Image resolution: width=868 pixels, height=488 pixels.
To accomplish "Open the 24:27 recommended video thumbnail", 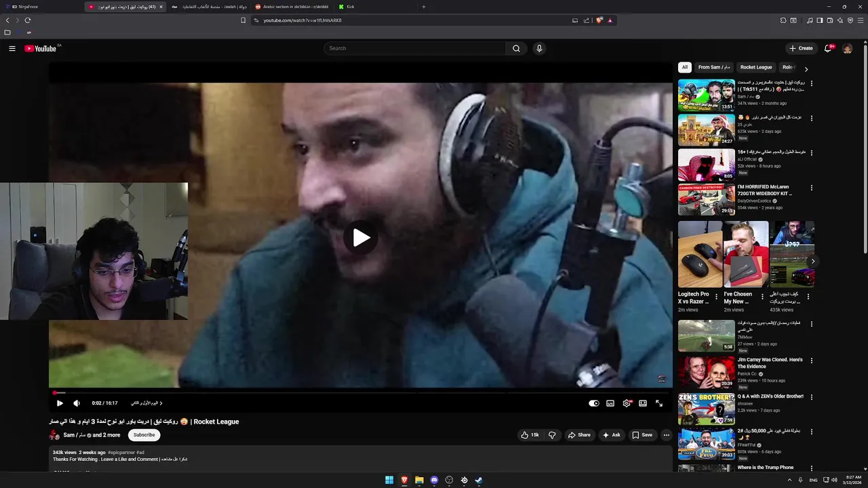I will point(707,129).
